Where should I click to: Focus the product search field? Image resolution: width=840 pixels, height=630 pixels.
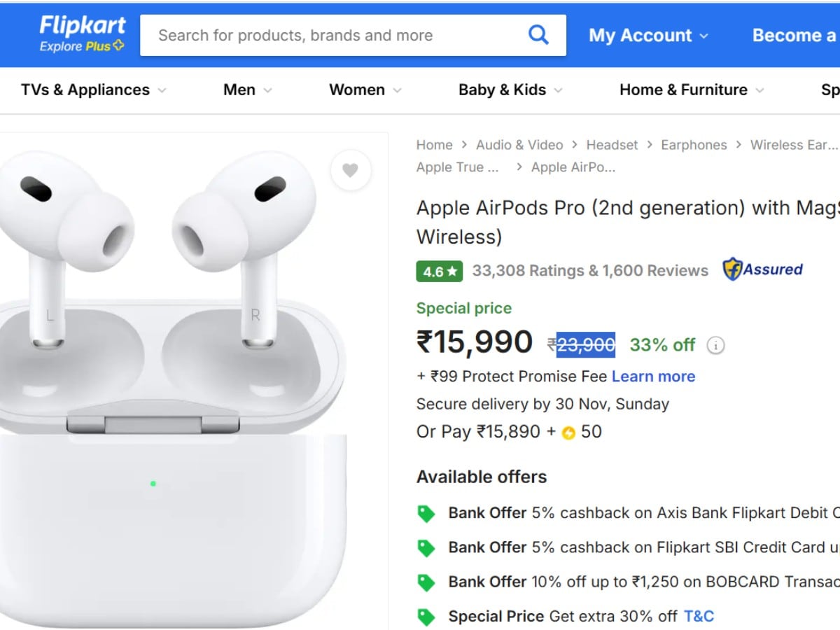point(329,35)
